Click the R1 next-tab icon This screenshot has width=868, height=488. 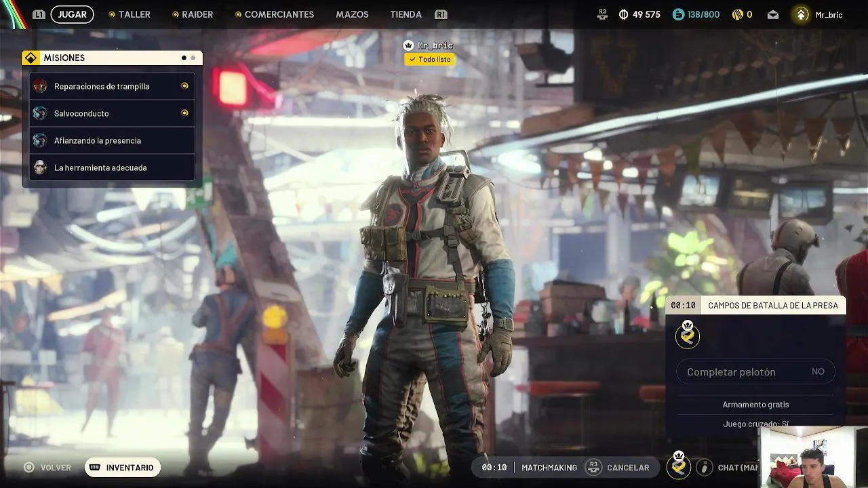(x=441, y=14)
